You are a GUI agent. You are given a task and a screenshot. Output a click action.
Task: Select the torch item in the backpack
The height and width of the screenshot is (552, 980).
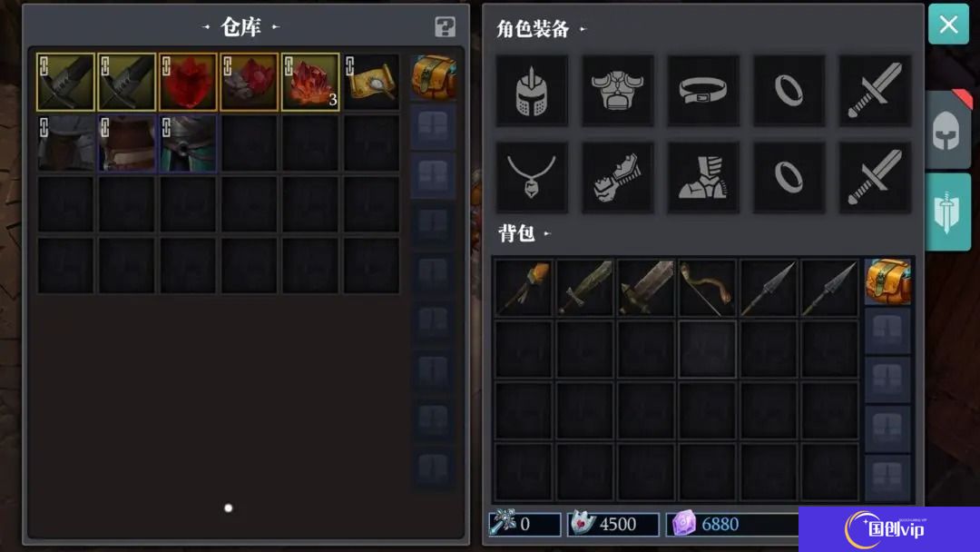coord(524,288)
